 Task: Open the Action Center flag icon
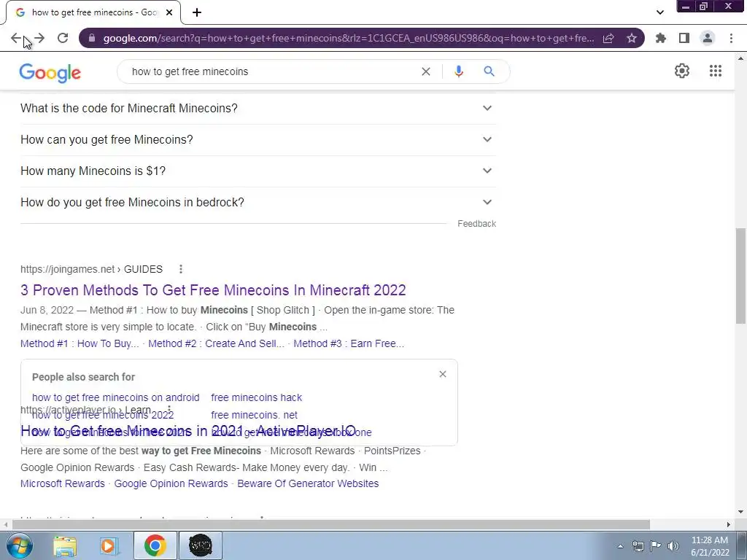click(656, 546)
